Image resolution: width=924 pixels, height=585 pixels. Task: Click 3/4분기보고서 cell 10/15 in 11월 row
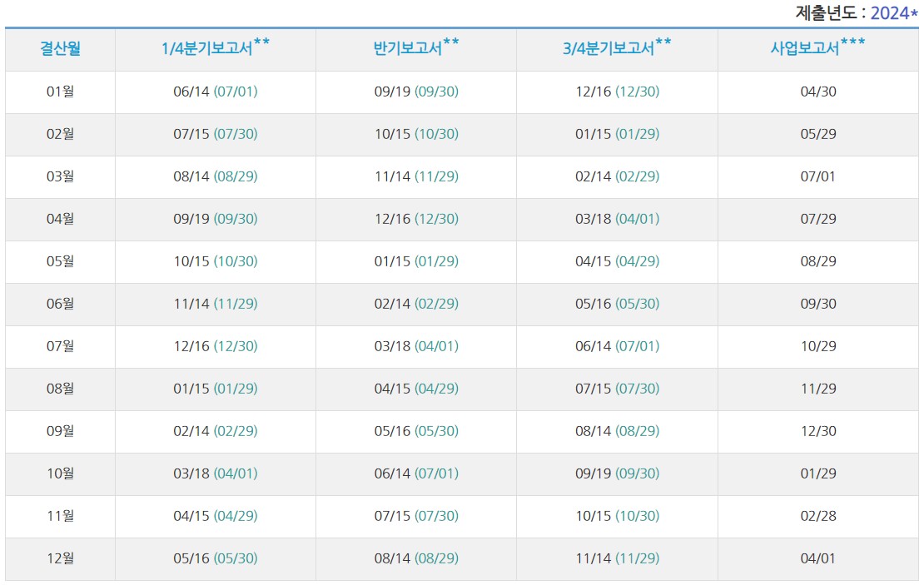pos(617,515)
